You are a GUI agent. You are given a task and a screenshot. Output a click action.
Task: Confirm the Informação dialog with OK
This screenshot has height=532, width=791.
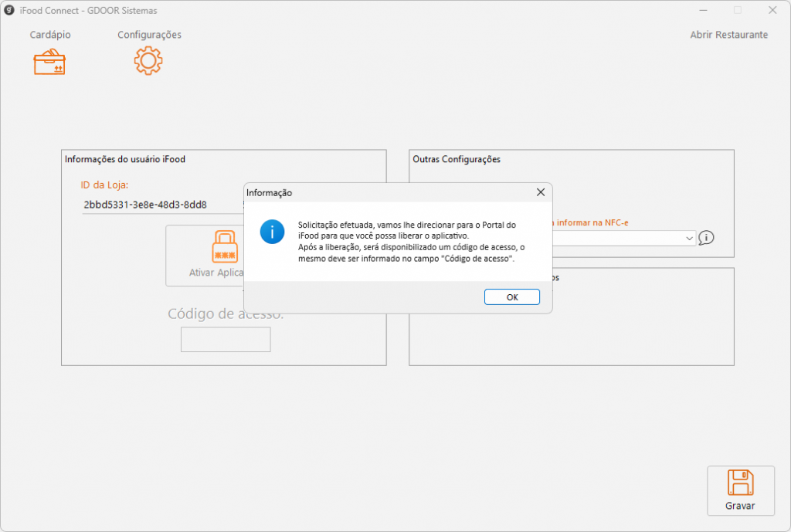[x=512, y=297]
